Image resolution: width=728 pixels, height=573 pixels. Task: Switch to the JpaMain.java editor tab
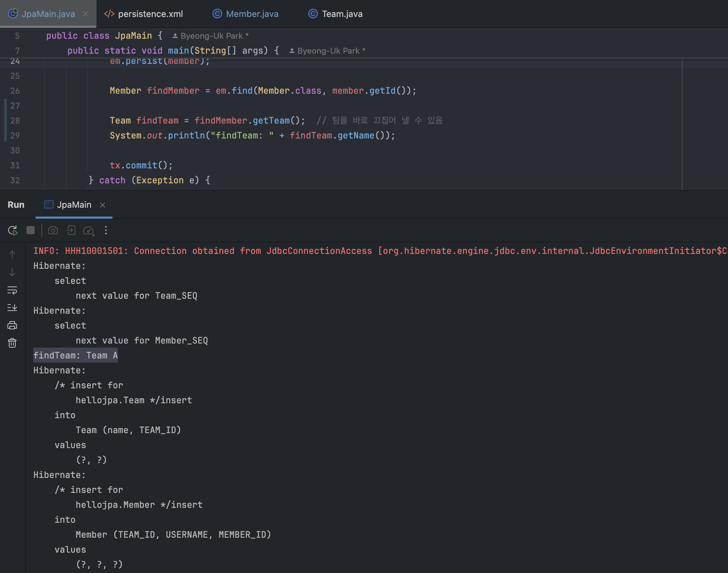(48, 14)
